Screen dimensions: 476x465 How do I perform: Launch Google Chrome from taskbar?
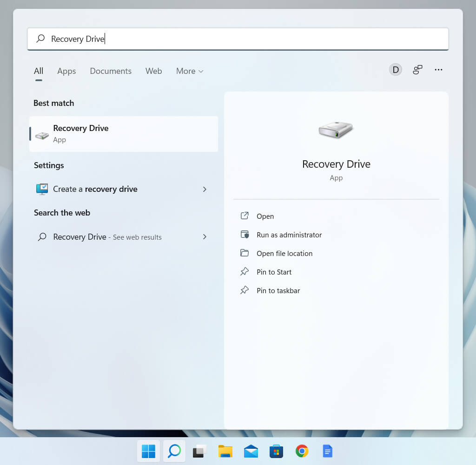(302, 451)
